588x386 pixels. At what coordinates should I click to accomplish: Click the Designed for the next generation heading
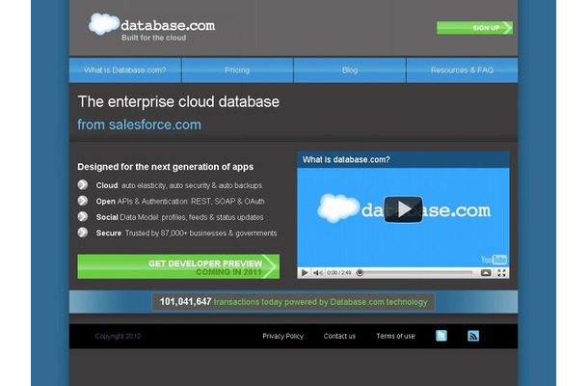tap(166, 167)
